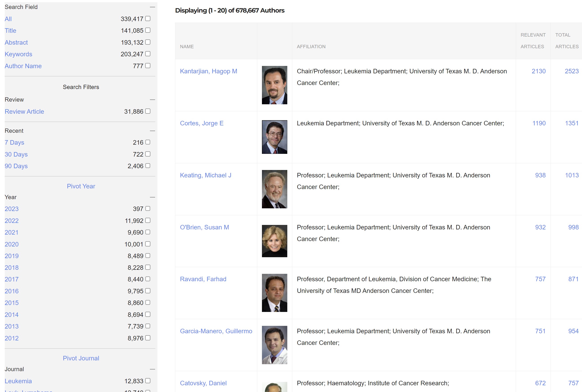582x392 pixels.
Task: Open Garcia-Manero's 954 total articles
Action: click(x=573, y=331)
